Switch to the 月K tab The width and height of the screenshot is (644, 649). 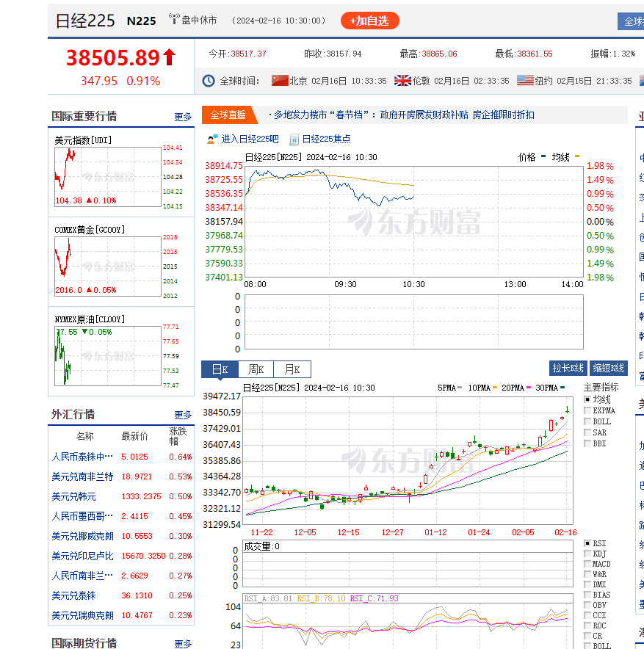[x=292, y=369]
